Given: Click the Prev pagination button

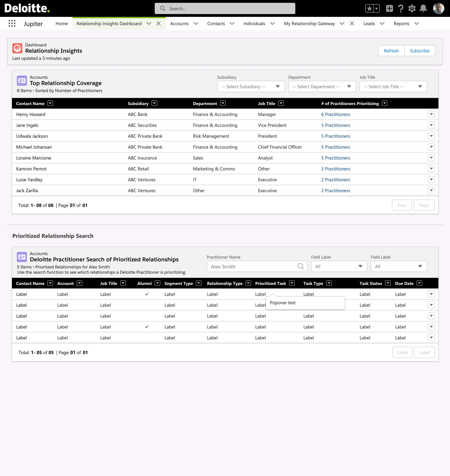Looking at the screenshot, I should point(402,205).
